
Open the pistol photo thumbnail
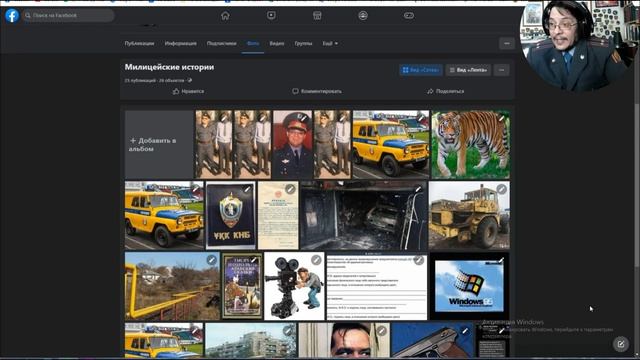pyautogui.click(x=433, y=340)
